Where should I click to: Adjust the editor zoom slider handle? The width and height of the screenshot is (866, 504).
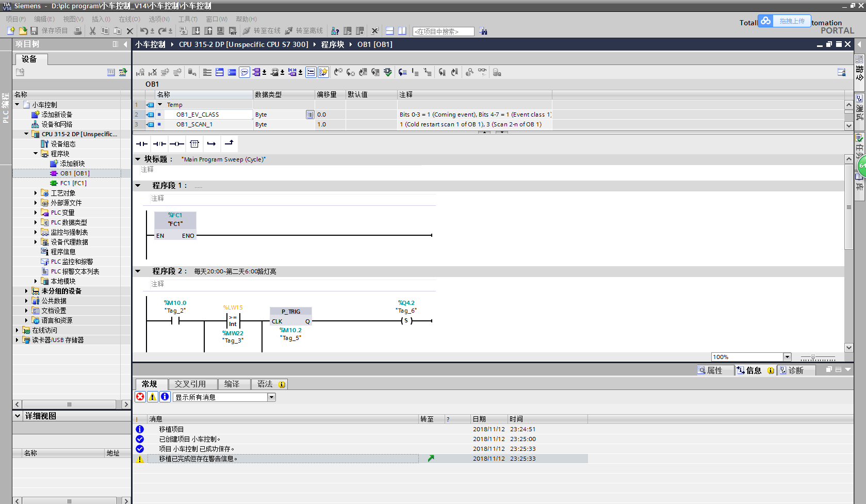[813, 357]
